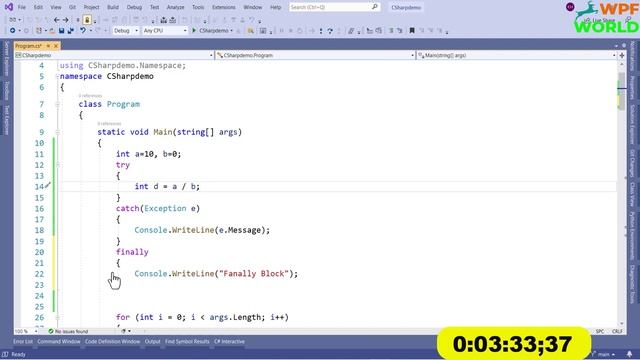The height and width of the screenshot is (360, 640).
Task: Navigate forward with the right arrow
Action: 66,20
